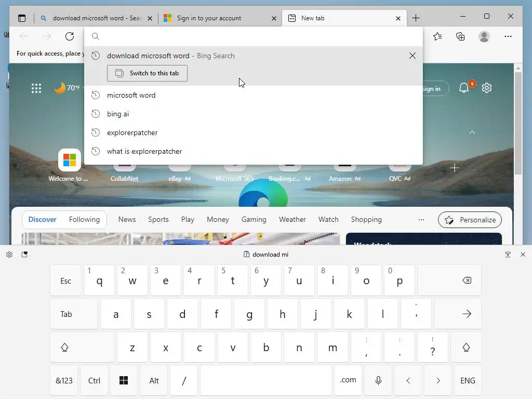532x399 pixels.
Task: Open the Favorites star icon
Action: pos(437,36)
